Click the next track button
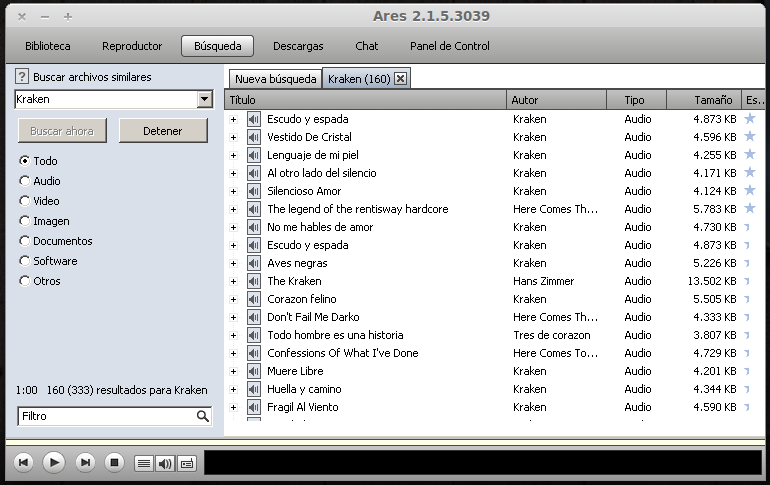Viewport: 770px width, 485px height. (85, 462)
